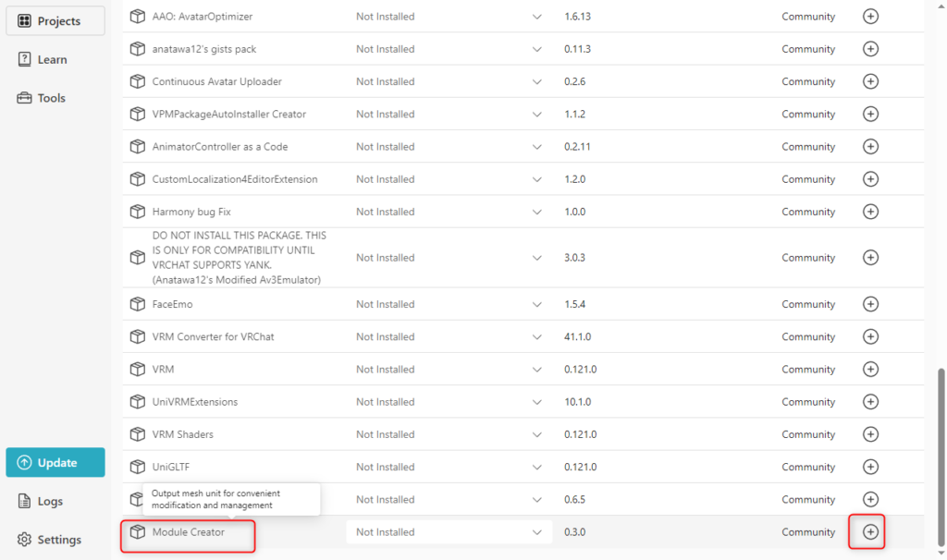This screenshot has width=947, height=560.
Task: Click Continuous Avatar Uploader package box icon
Action: point(138,81)
